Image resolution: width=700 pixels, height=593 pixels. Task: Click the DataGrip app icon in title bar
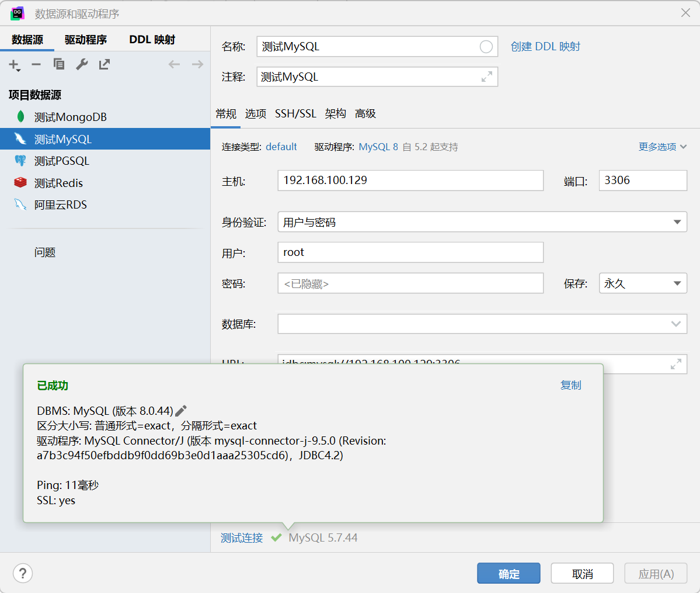(18, 13)
